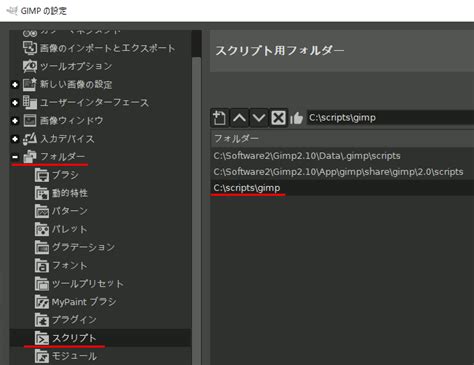Collapse the フォルダー tree node
474x365 pixels.
point(15,157)
